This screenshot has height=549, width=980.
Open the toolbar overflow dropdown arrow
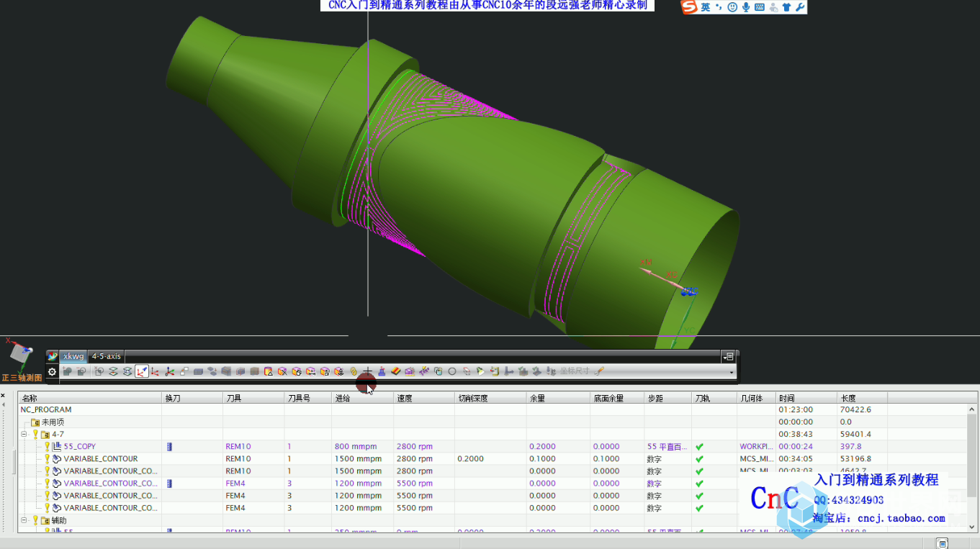tap(732, 372)
